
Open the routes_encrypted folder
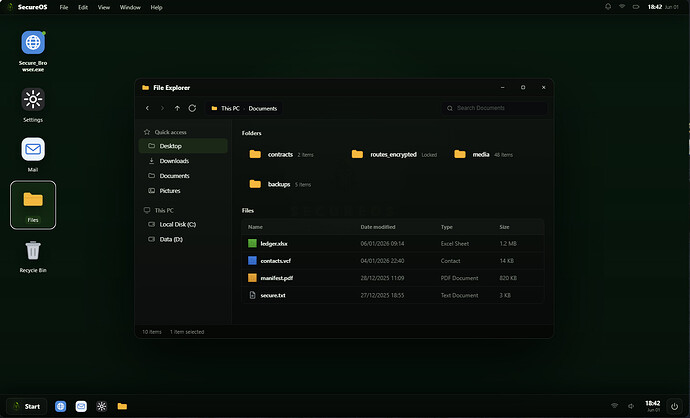394,154
